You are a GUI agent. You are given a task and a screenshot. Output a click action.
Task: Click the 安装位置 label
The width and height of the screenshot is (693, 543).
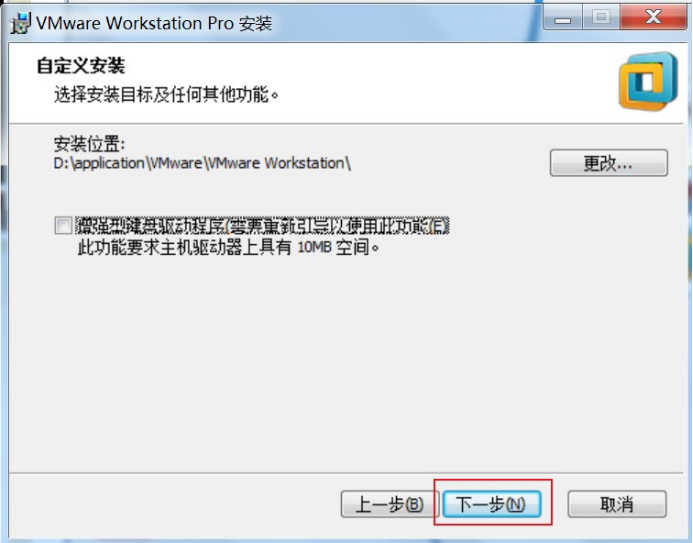90,144
